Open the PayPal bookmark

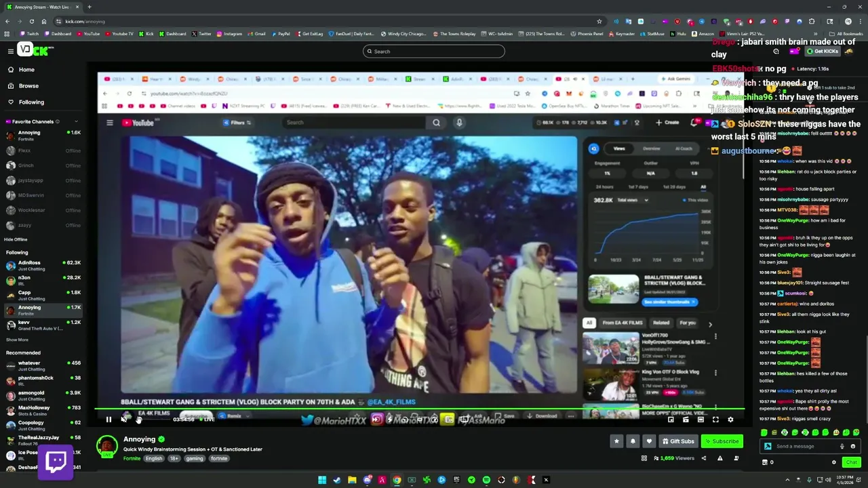pyautogui.click(x=281, y=33)
